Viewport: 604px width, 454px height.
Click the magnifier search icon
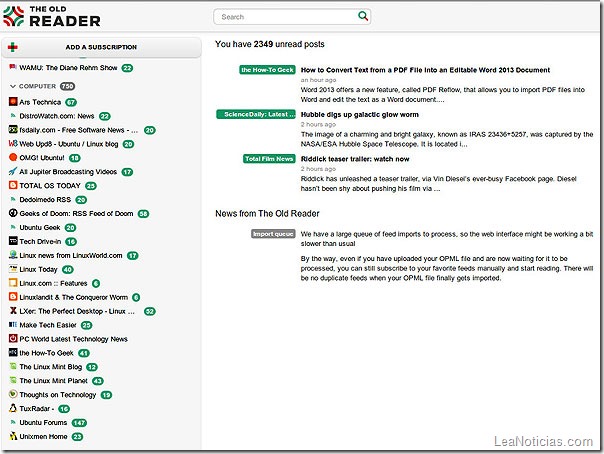point(362,16)
